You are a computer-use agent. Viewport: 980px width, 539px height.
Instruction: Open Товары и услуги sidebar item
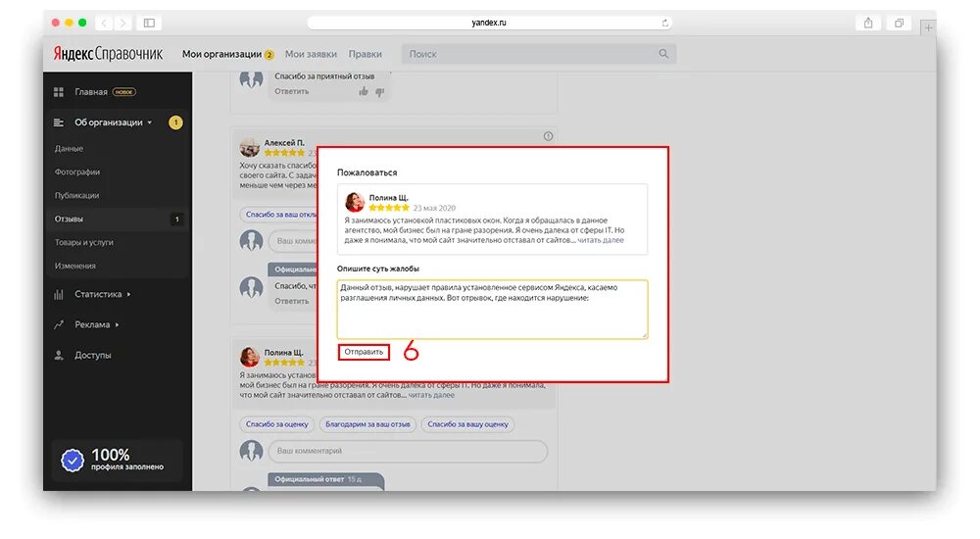point(84,242)
